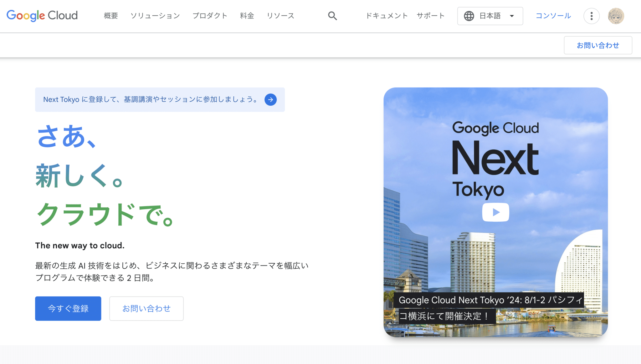Viewport: 641px width, 364px height.
Task: Click the user profile avatar
Action: [615, 16]
